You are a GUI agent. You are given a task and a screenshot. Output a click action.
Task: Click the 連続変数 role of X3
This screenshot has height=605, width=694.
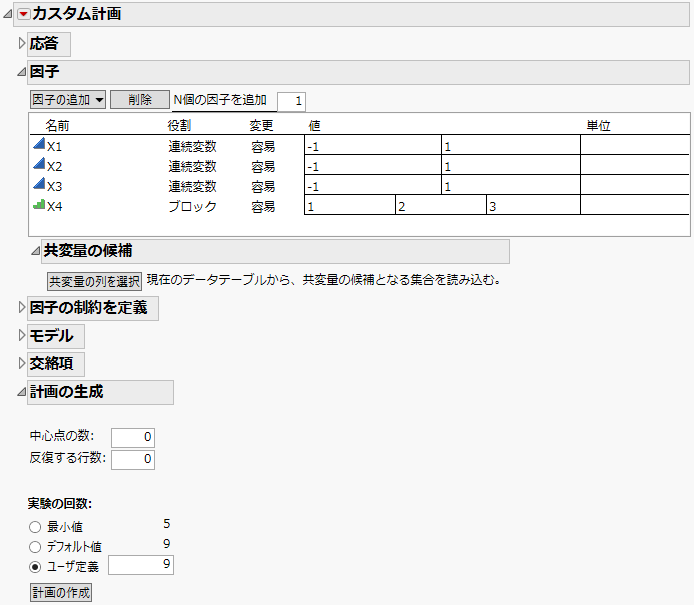click(x=193, y=186)
